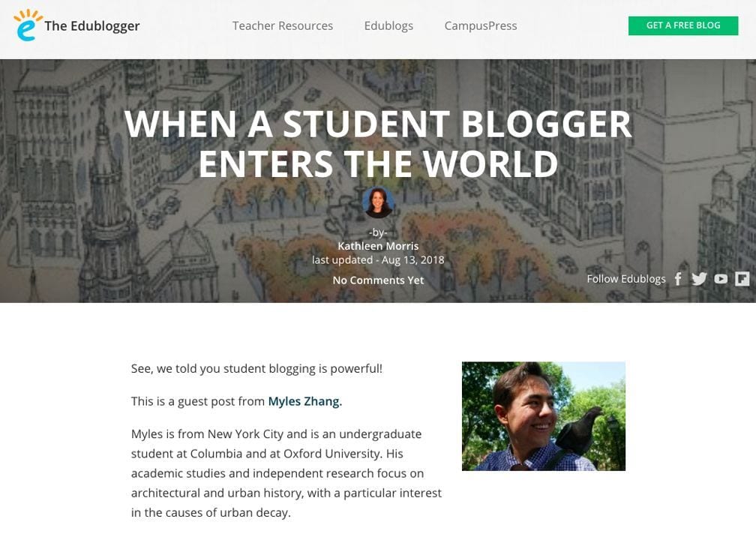Click the 'See, we told you' opening sentence
This screenshot has height=540, width=756.
(x=256, y=368)
